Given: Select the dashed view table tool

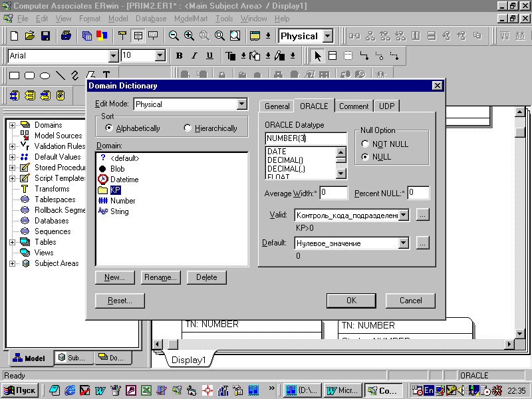Looking at the screenshot, I should tap(348, 56).
